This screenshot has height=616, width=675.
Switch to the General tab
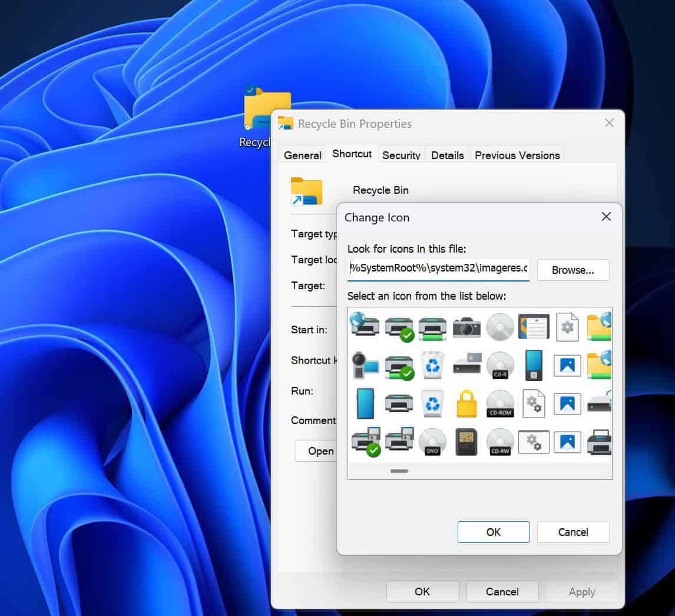coord(302,155)
